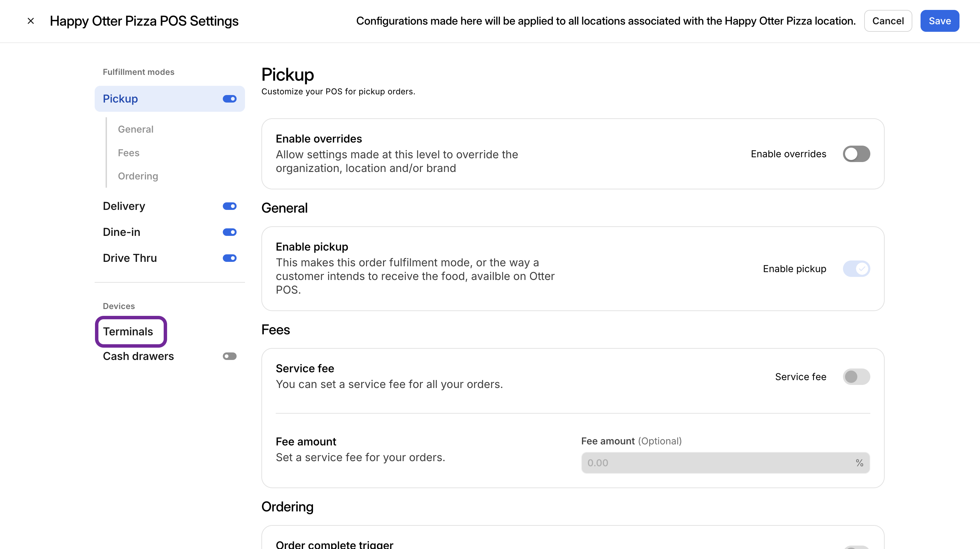The image size is (980, 549).
Task: Jump to Fees subsection
Action: tap(128, 153)
